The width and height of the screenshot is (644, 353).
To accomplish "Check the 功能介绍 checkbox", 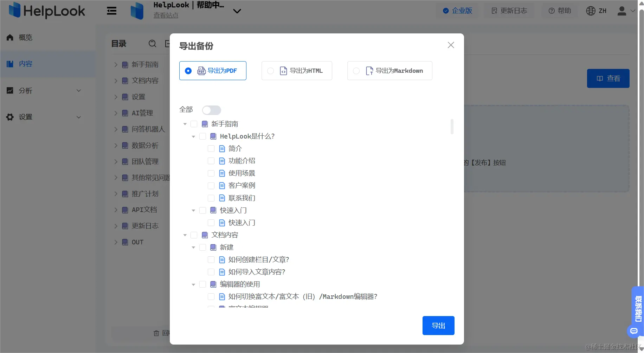I will [x=211, y=161].
